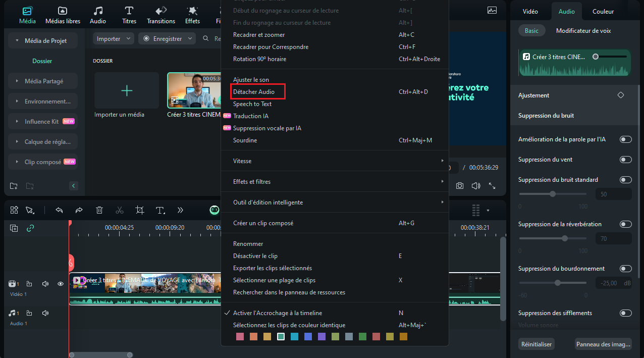This screenshot has height=358, width=644.
Task: Switch to the Vidéo properties tab
Action: click(530, 12)
